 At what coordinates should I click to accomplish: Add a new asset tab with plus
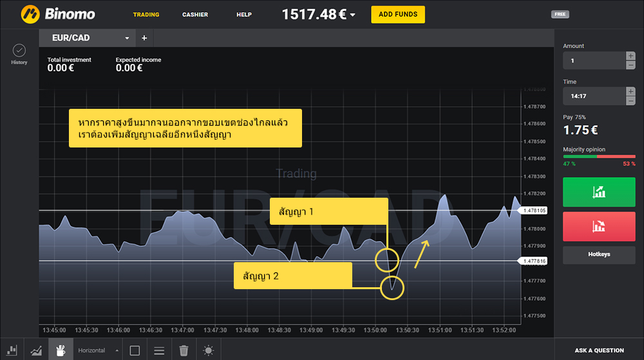pos(144,38)
